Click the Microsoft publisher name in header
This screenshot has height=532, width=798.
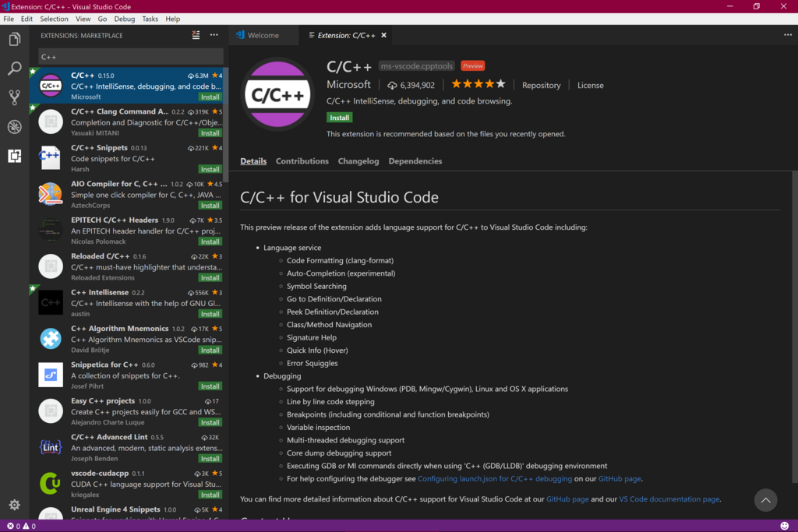click(x=348, y=84)
